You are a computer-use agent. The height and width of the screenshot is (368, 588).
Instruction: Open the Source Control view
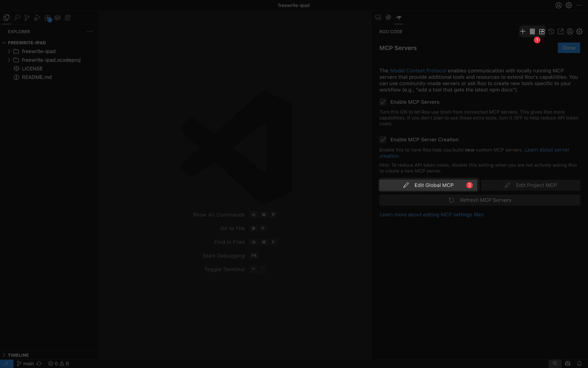[x=27, y=17]
